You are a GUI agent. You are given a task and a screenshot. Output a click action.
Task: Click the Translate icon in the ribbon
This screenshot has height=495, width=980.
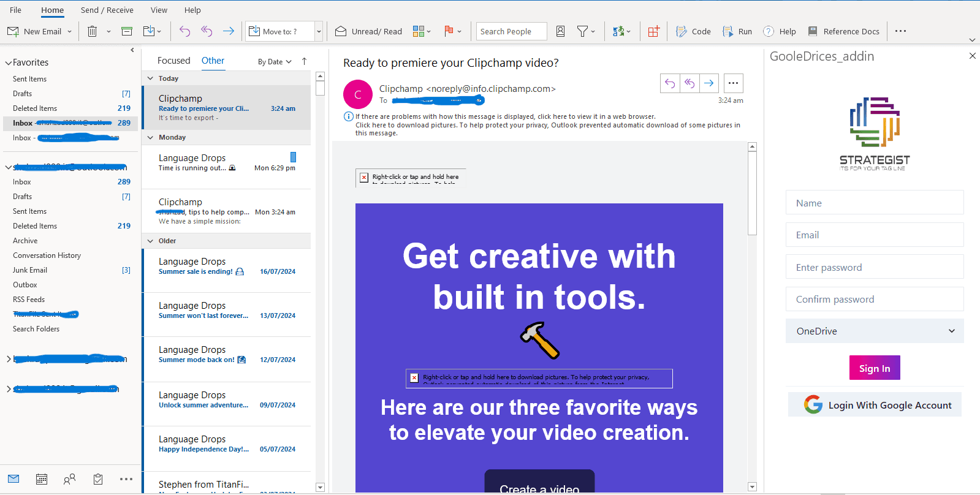618,31
